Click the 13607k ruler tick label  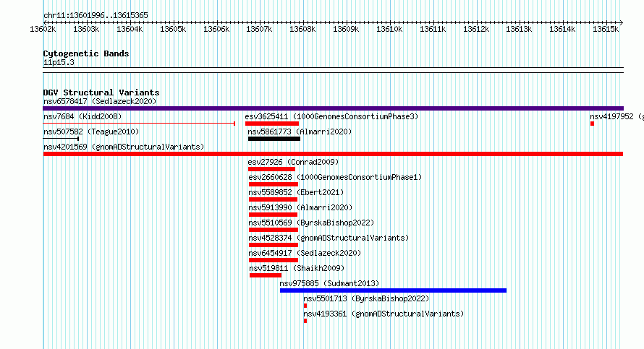[259, 30]
